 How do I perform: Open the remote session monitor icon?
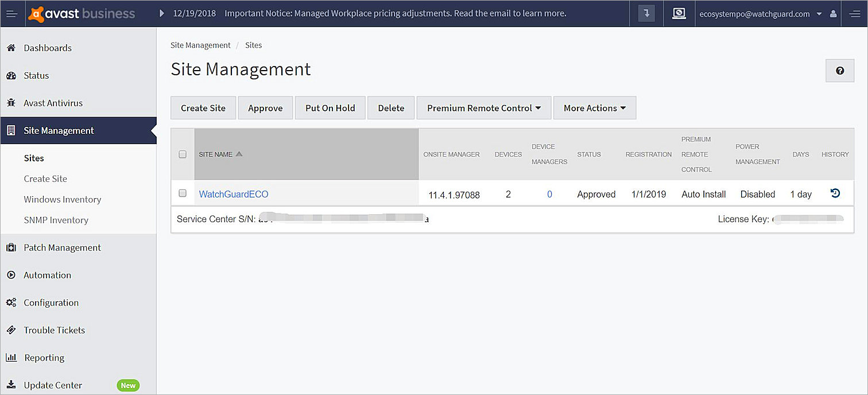click(679, 13)
